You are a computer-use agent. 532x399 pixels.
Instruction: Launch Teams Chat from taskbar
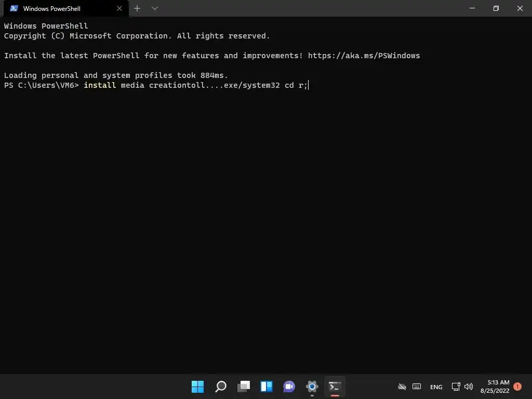289,387
